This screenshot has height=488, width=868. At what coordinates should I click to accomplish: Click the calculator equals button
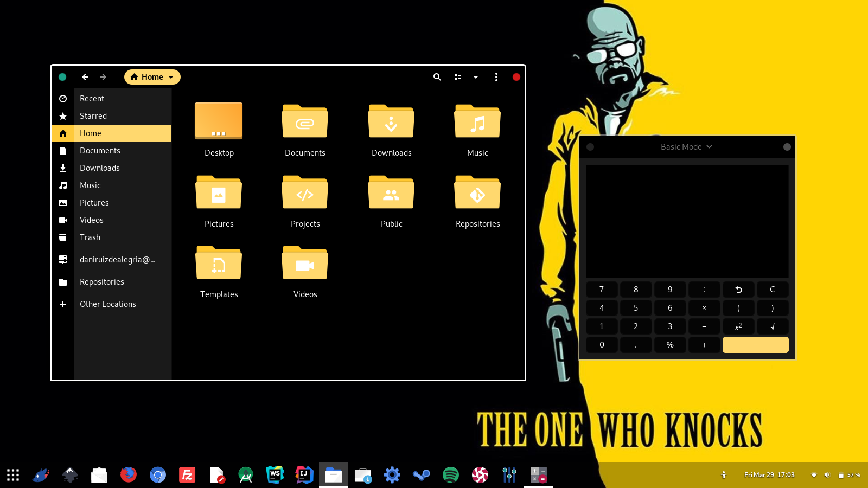point(756,345)
